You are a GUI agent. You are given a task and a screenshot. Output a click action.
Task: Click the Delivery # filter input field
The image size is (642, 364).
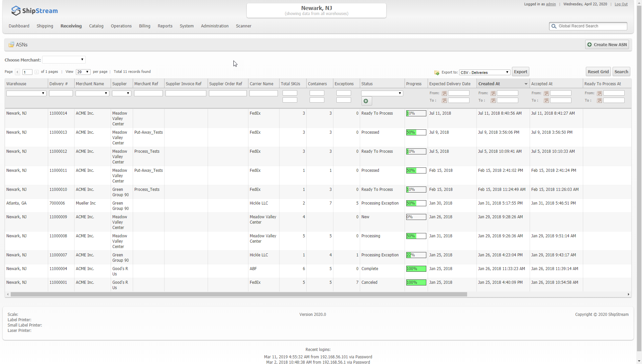click(x=61, y=93)
